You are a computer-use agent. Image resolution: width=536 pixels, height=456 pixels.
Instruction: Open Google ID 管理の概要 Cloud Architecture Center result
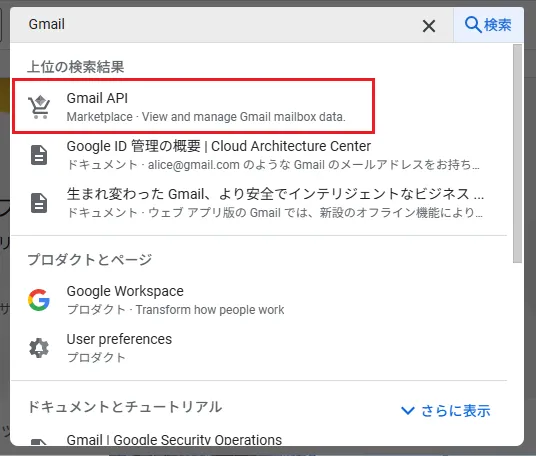coord(260,155)
